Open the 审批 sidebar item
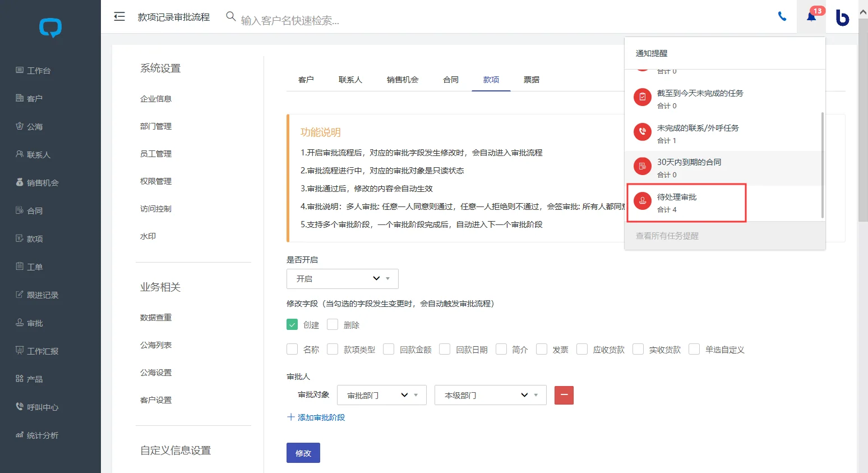868x473 pixels. (29, 323)
